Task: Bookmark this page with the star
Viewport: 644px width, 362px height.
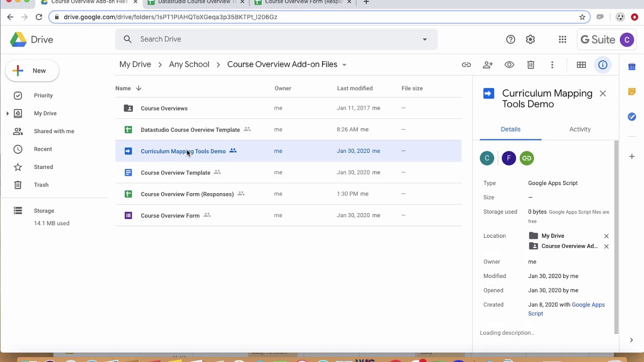Action: click(583, 17)
